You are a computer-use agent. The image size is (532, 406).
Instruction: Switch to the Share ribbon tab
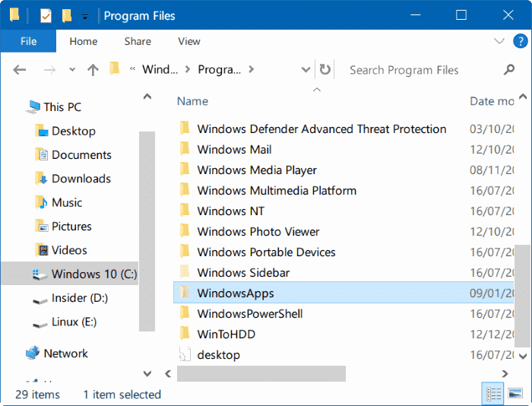pos(138,41)
